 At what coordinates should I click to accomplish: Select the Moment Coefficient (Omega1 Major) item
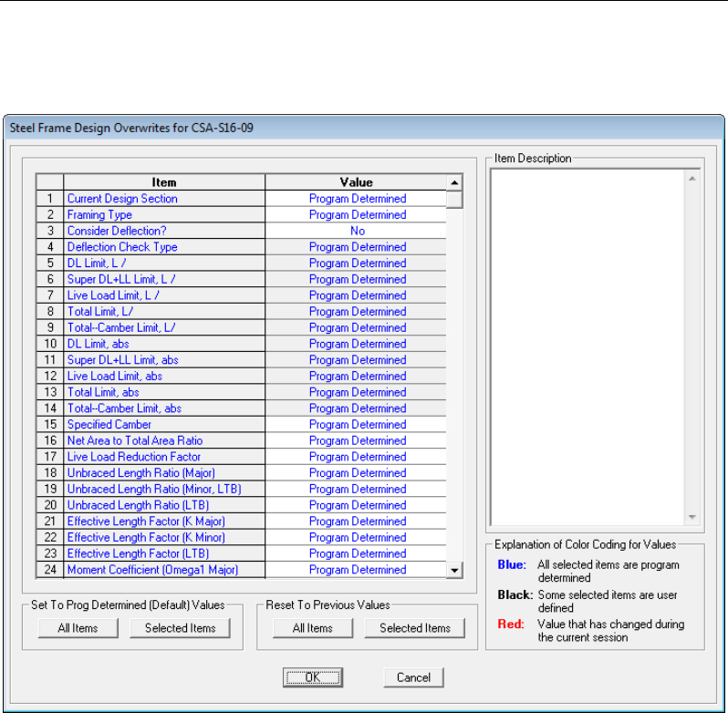(164, 570)
